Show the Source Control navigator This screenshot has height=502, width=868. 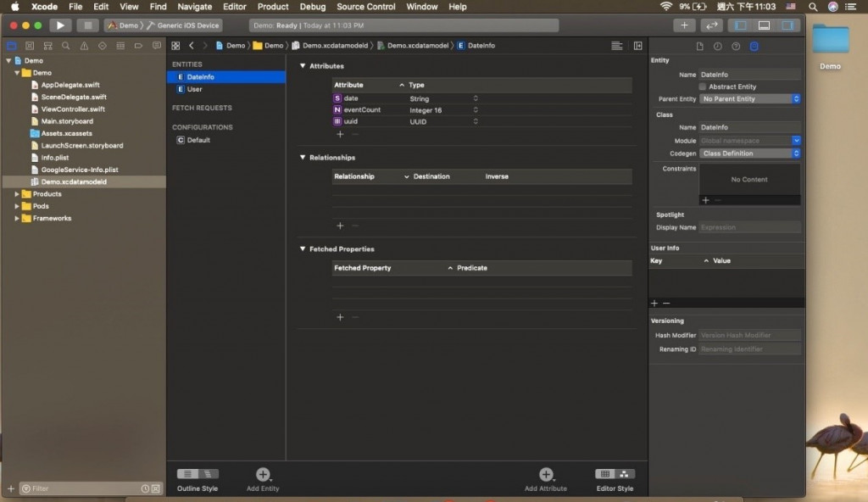30,46
